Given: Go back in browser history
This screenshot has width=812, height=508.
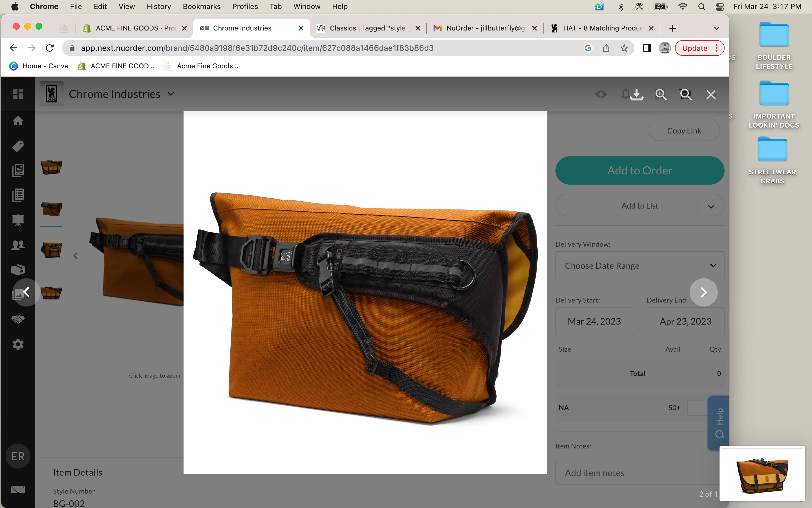Looking at the screenshot, I should click(14, 48).
